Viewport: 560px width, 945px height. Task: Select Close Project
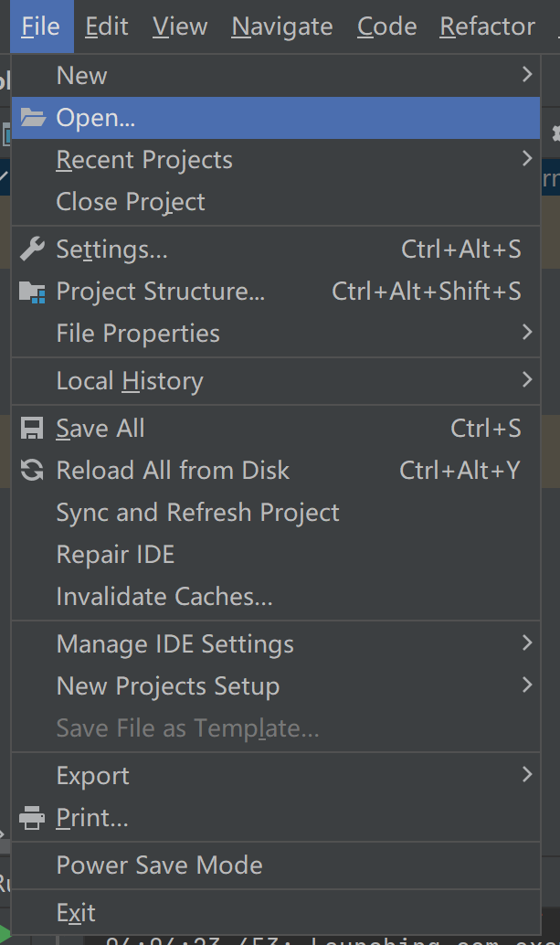pos(131,202)
